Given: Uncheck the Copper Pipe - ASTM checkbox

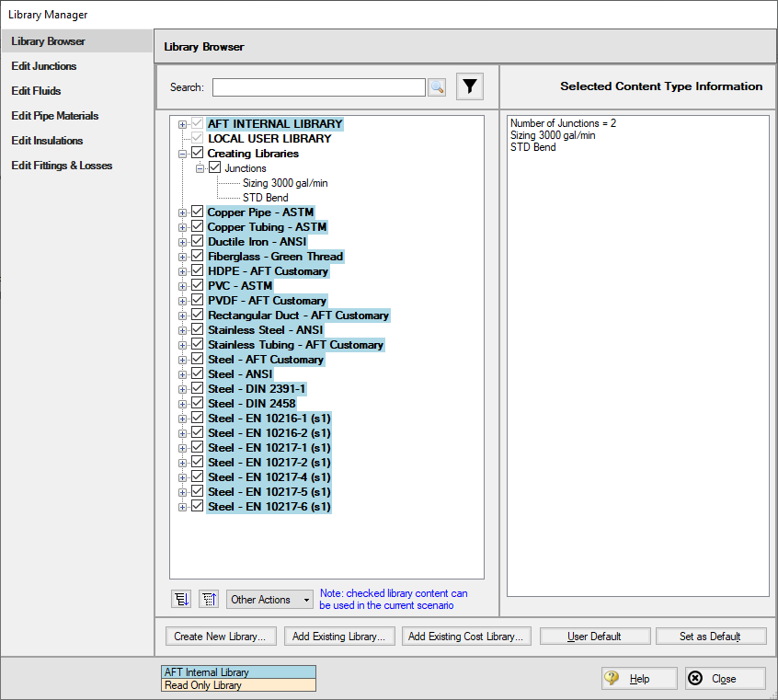Looking at the screenshot, I should tap(197, 212).
